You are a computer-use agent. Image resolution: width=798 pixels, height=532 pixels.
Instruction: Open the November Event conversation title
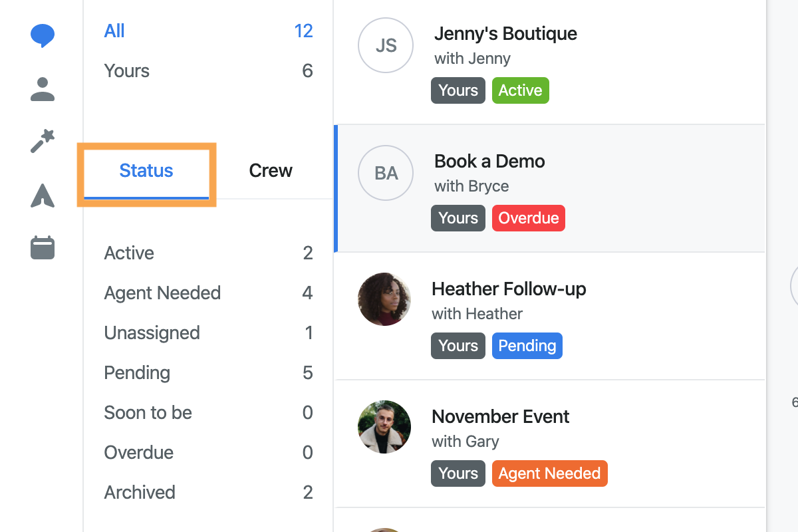[501, 417]
